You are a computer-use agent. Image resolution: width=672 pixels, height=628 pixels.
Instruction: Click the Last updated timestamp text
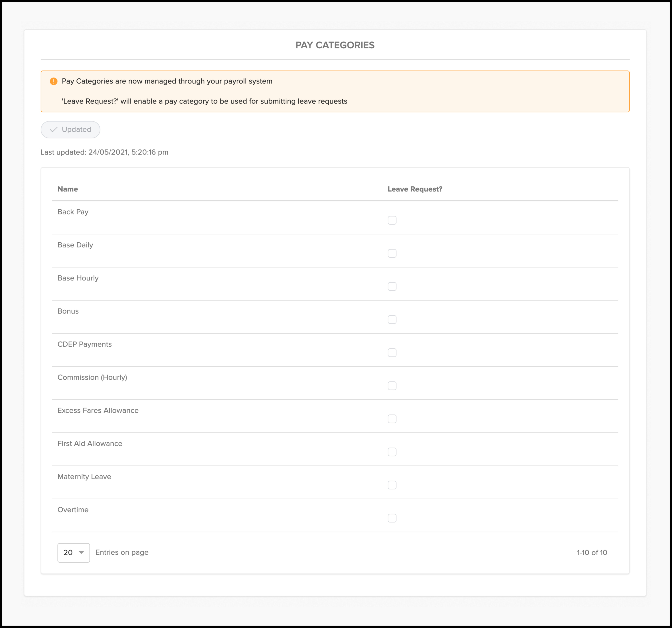104,152
